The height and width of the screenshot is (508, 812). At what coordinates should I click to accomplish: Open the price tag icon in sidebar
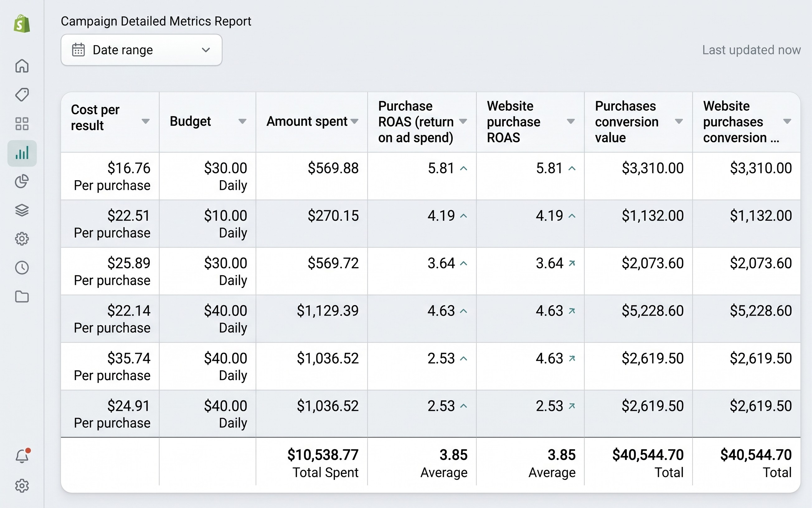pos(22,95)
